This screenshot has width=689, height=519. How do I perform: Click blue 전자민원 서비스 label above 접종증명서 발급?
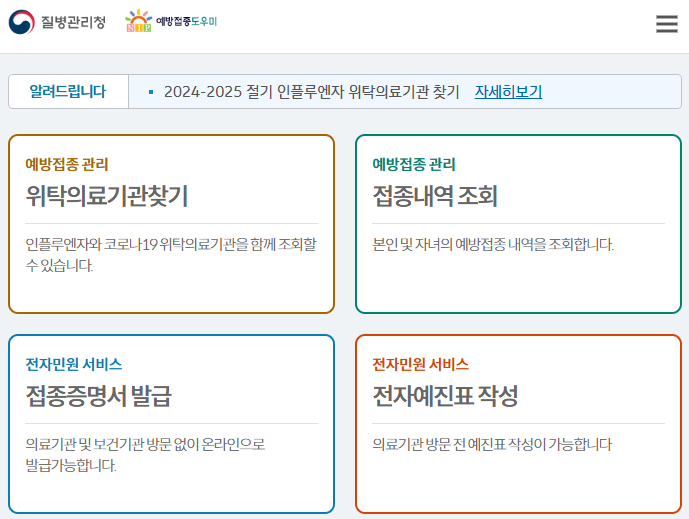73,364
